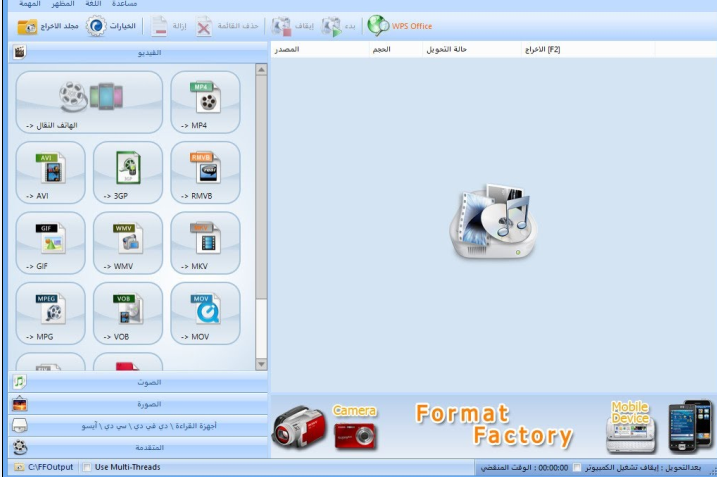Click the Clear List red X icon
Viewport: 717px width, 477px height.
point(203,27)
